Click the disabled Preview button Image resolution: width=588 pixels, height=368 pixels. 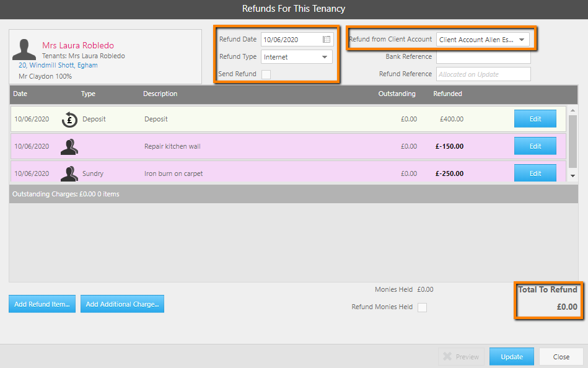click(461, 357)
